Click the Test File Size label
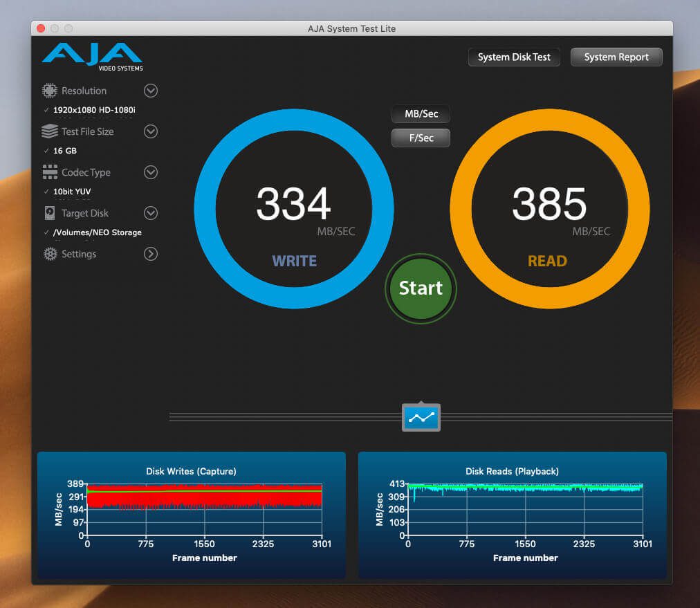 87,131
